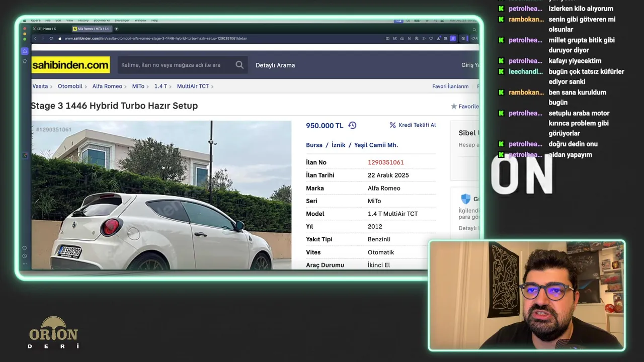Viewport: 644px width, 362px height.
Task: Open the History menu
Action: point(83,21)
